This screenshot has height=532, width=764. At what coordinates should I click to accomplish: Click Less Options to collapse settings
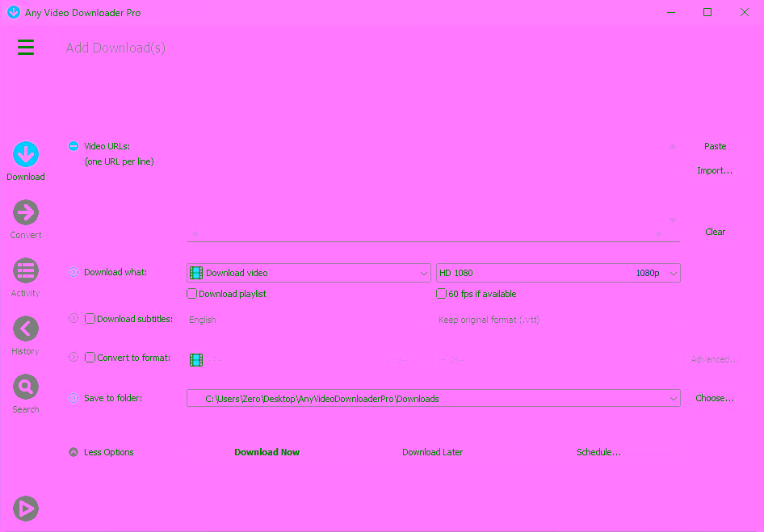pyautogui.click(x=109, y=452)
